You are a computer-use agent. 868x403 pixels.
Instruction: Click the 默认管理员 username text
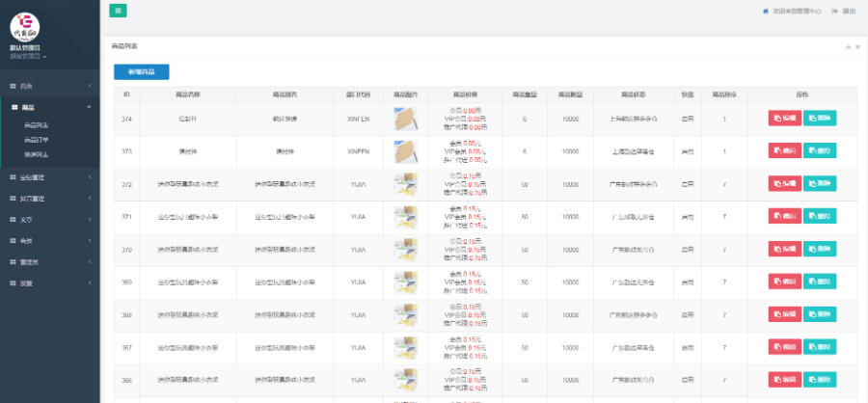[x=25, y=48]
